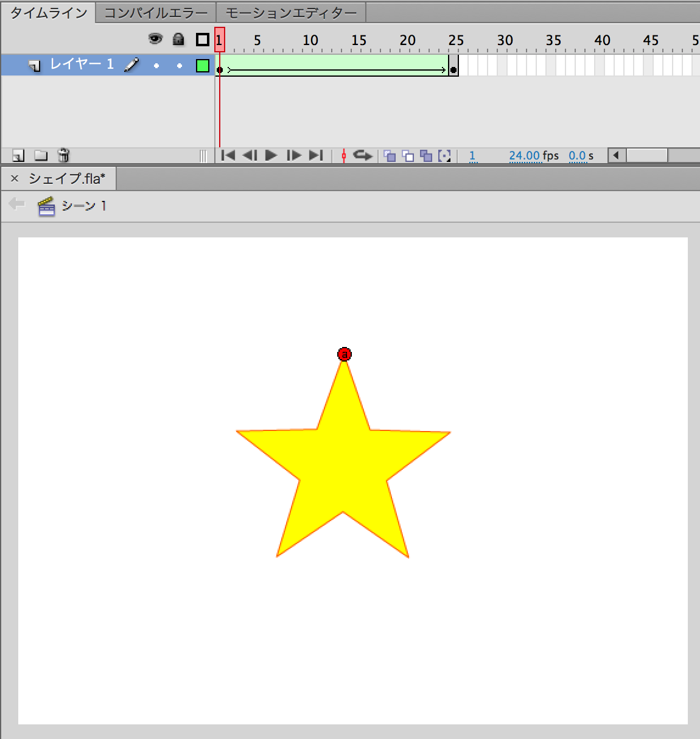
Task: Open the モーションエディター tab
Action: click(291, 13)
